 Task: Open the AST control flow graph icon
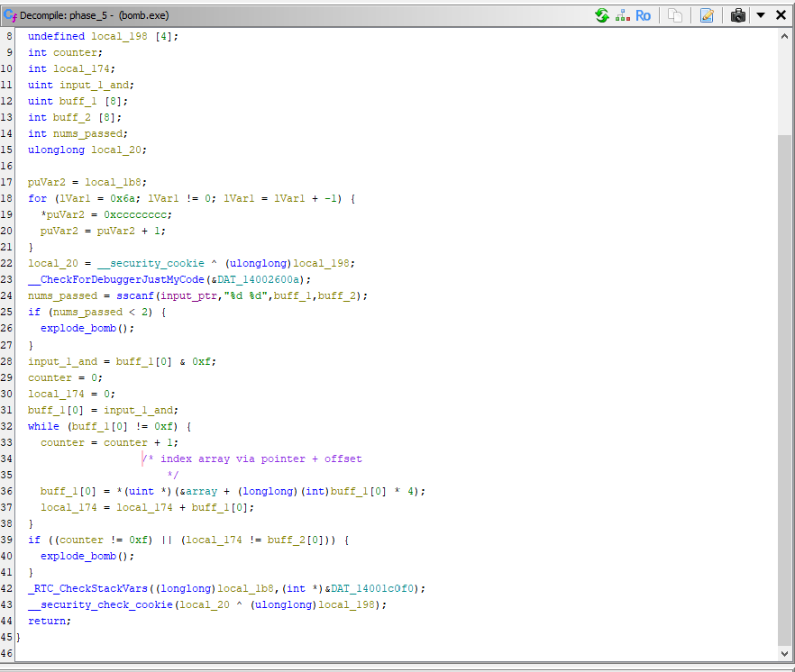point(623,15)
